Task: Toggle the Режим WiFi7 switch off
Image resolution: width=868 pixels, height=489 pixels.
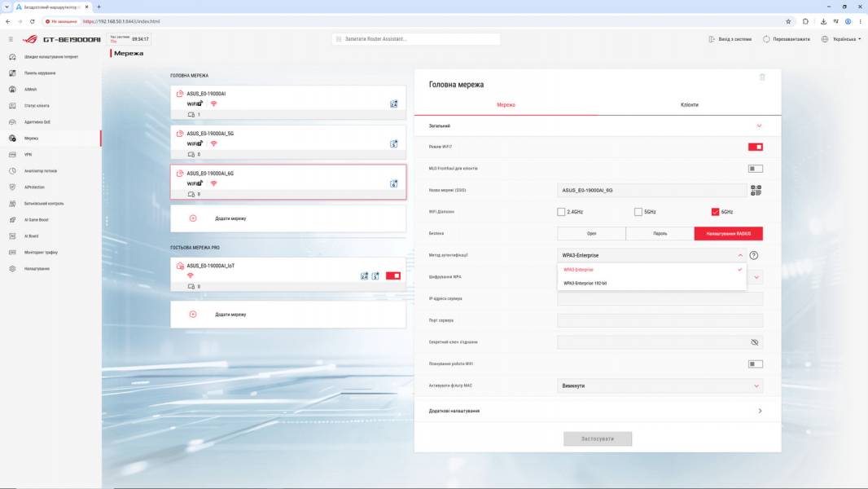Action: (755, 147)
